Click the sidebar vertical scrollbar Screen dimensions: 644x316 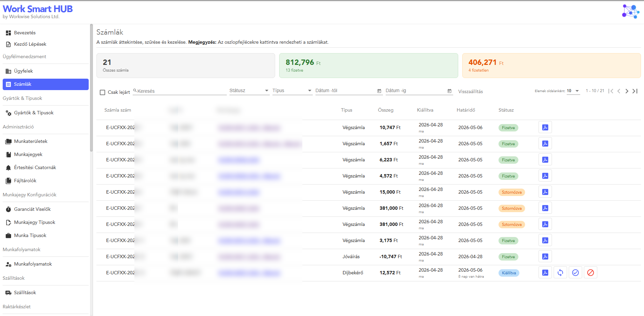91,87
